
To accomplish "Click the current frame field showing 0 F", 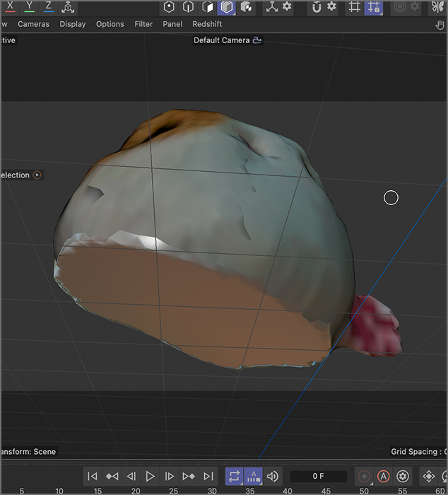I will 318,477.
